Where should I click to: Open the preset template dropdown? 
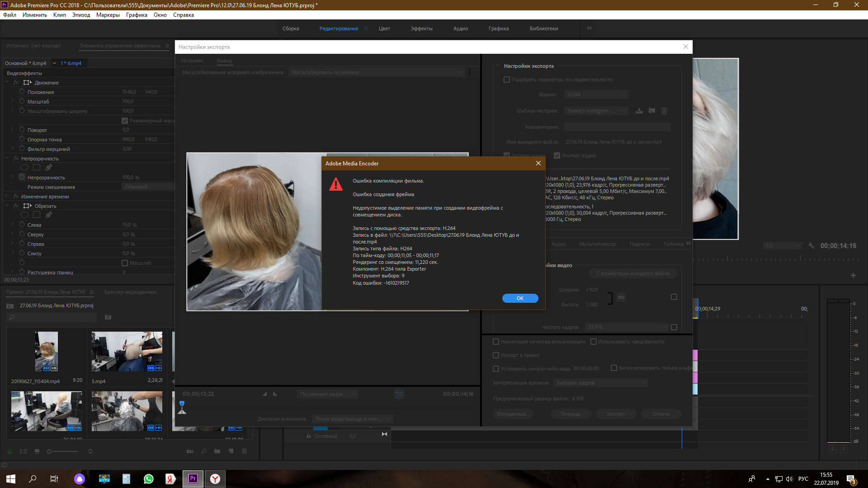click(596, 111)
